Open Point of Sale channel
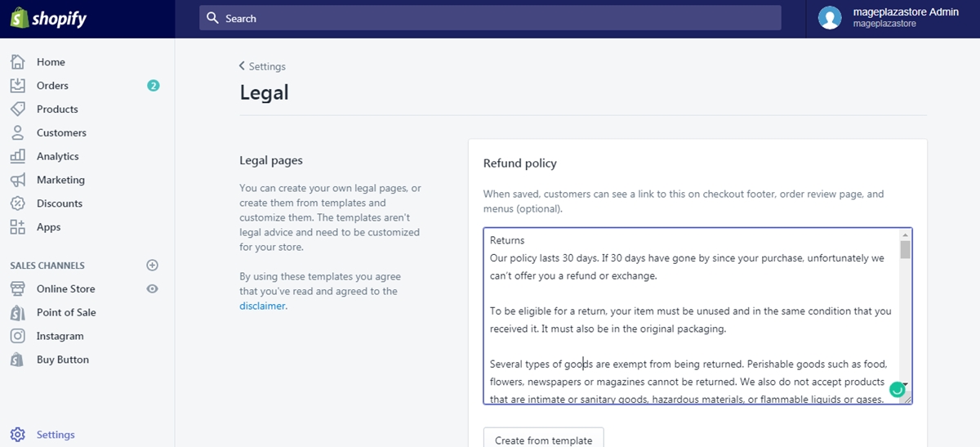 pos(66,312)
